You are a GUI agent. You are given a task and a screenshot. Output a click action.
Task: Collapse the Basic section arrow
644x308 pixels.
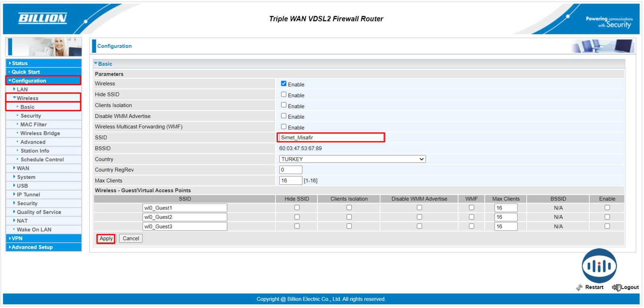coord(96,64)
